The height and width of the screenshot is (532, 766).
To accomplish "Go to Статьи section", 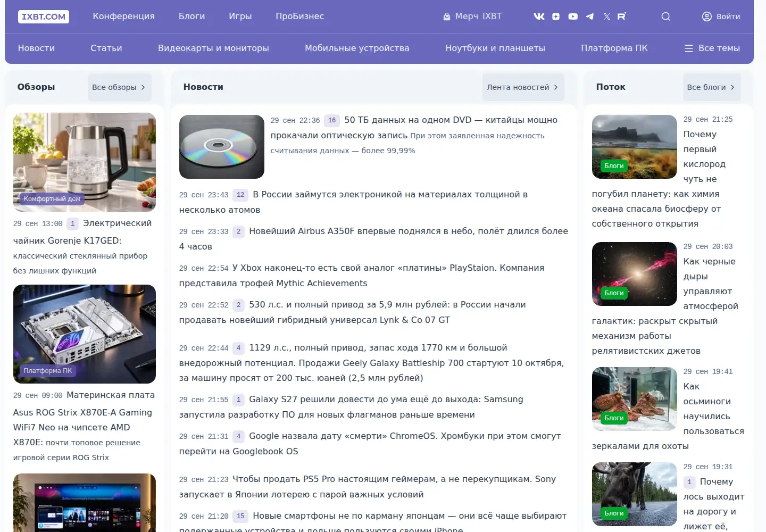I will coord(106,48).
